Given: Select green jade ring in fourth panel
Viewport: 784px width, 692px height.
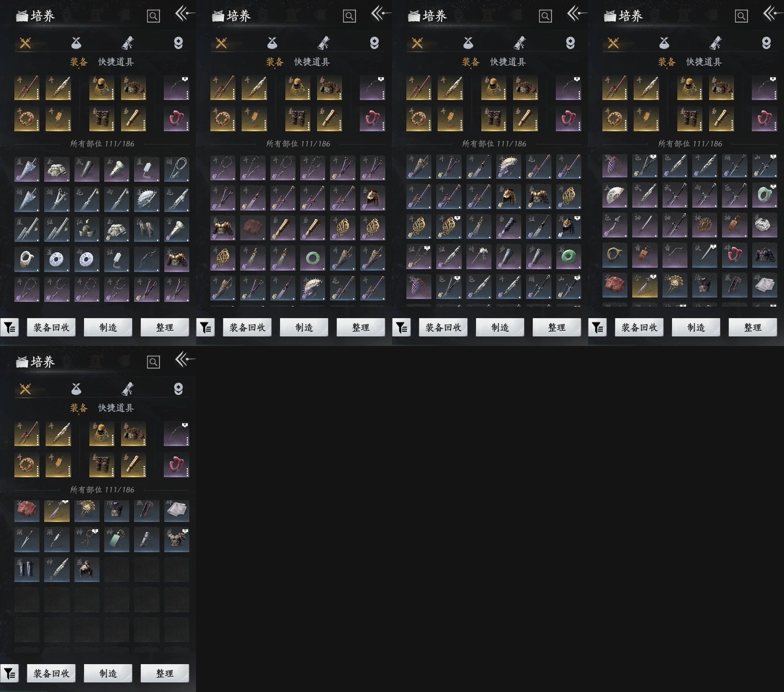Looking at the screenshot, I should pyautogui.click(x=764, y=196).
